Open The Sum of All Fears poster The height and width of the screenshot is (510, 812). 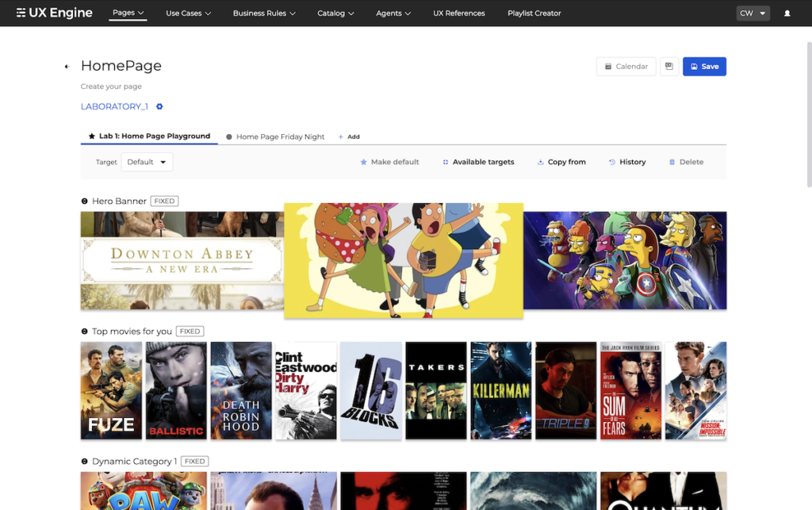[x=630, y=390]
